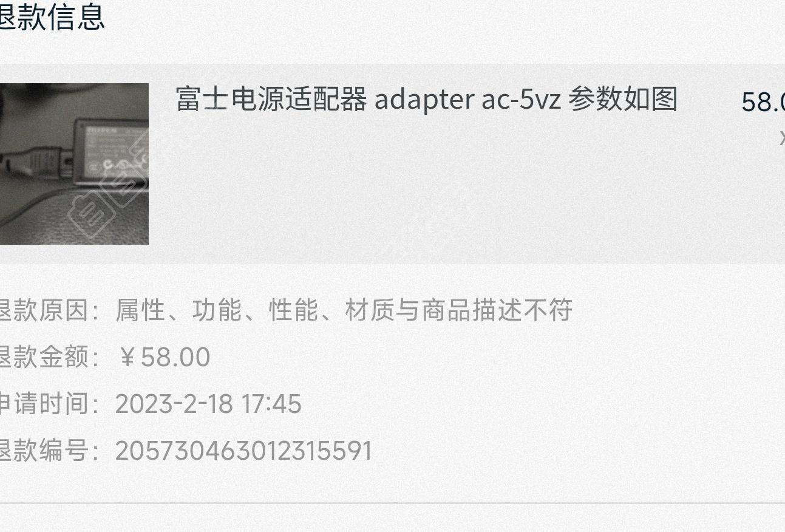Click the 申请时间 label
The image size is (785, 532).
point(49,404)
